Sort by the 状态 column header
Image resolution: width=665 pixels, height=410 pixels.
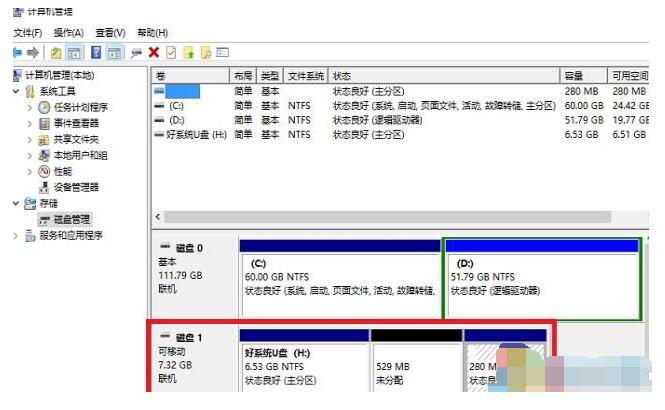[444, 76]
